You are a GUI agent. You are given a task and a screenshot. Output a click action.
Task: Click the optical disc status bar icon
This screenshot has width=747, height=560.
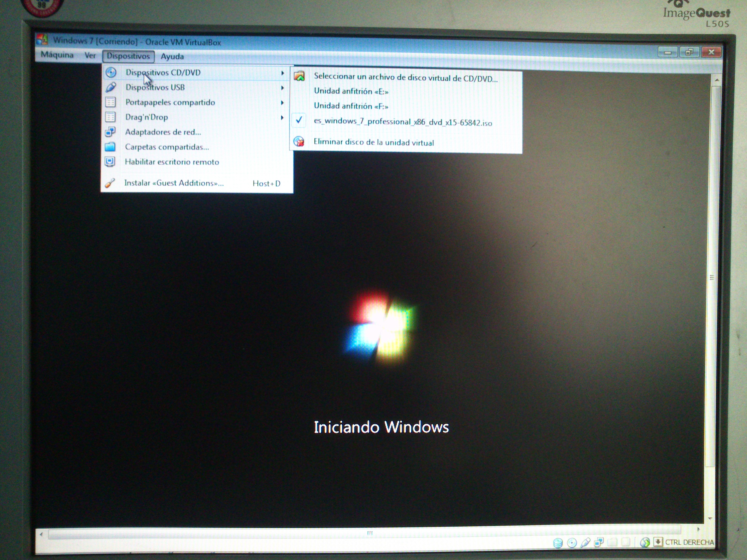[572, 543]
